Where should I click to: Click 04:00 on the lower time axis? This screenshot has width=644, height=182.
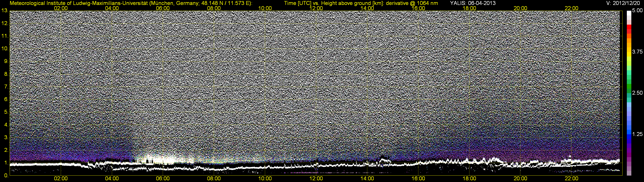pos(112,179)
